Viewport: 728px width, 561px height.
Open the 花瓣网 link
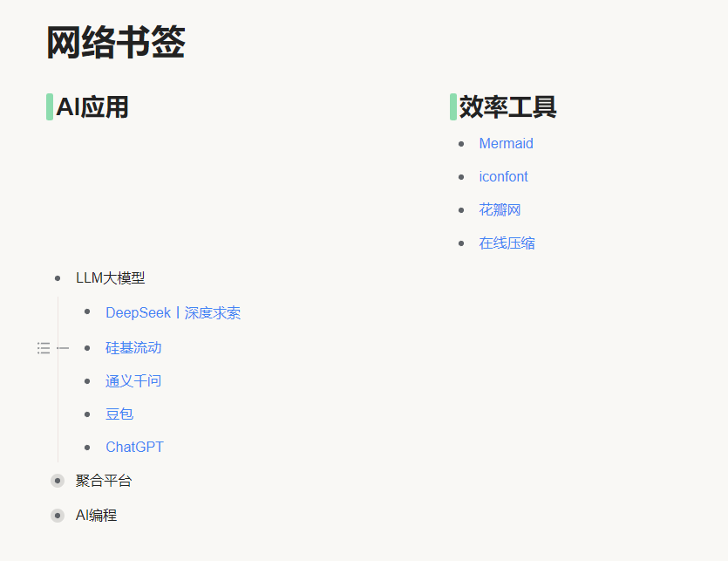[x=500, y=210]
